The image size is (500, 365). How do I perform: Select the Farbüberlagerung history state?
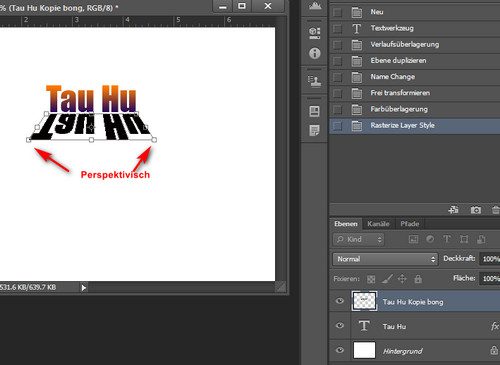[x=415, y=109]
